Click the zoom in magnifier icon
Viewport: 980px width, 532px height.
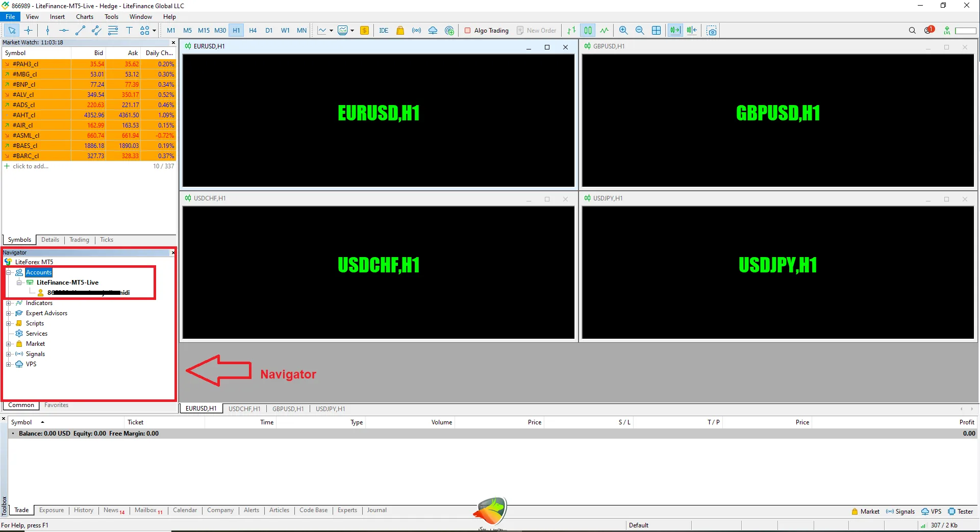[623, 31]
